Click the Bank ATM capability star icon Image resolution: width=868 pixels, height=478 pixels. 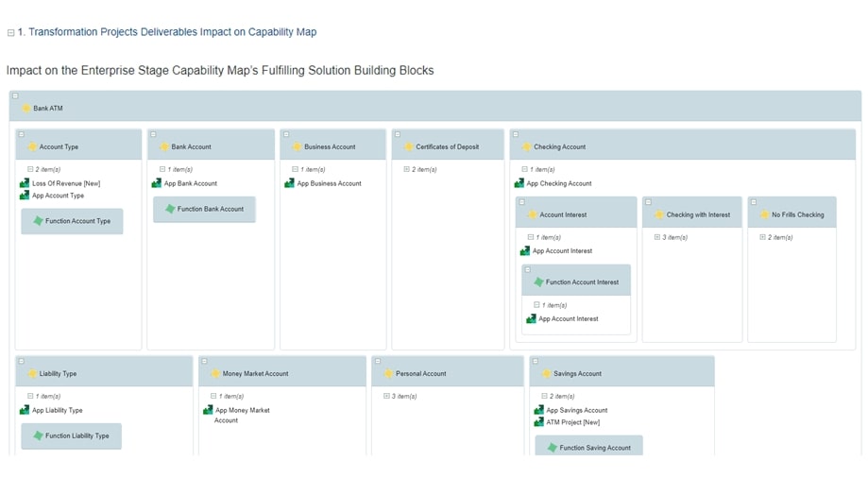coord(26,109)
